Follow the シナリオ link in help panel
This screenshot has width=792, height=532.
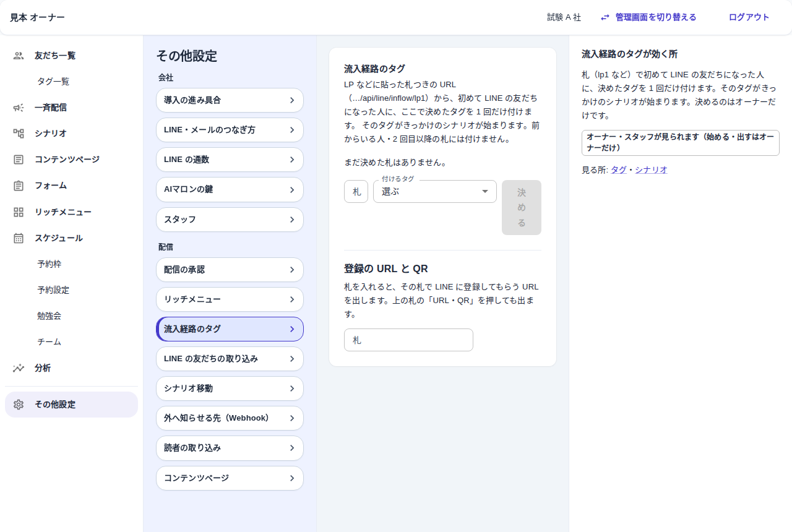pos(651,169)
